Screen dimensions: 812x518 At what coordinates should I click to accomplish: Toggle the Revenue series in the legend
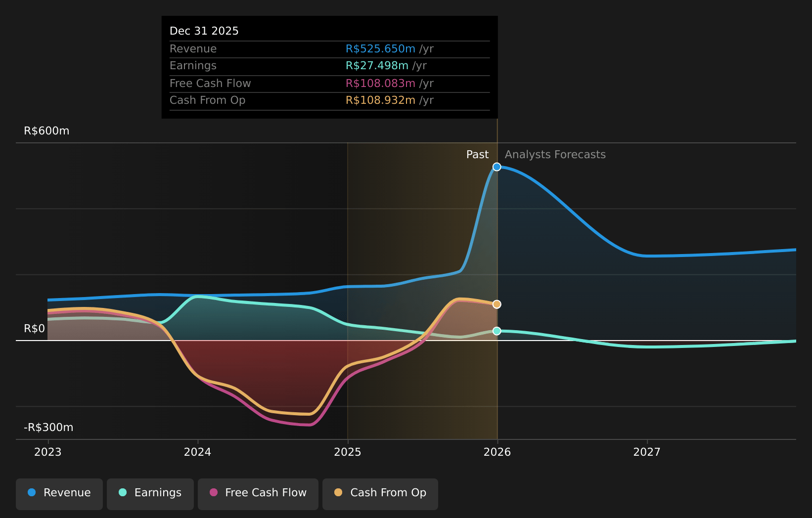click(59, 493)
